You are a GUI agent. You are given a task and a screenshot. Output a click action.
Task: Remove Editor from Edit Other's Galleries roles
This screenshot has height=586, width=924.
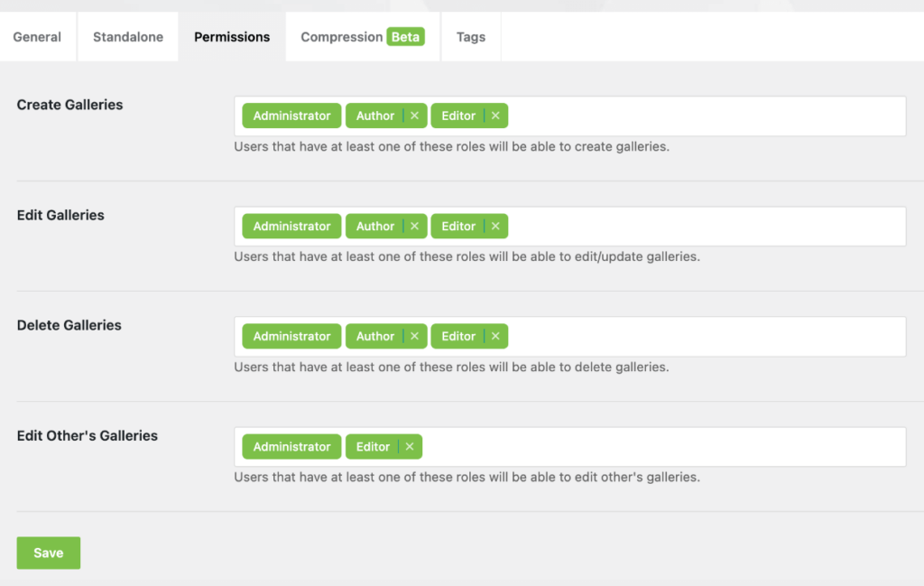click(411, 446)
